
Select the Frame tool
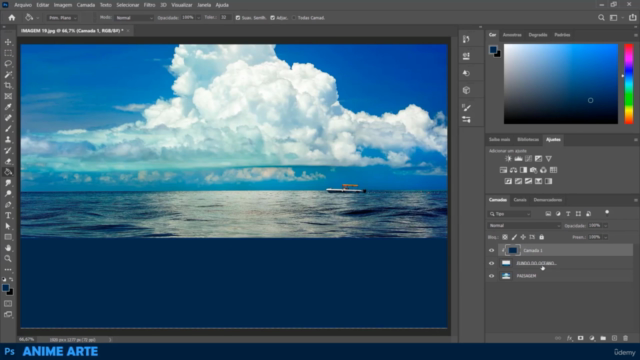click(8, 96)
